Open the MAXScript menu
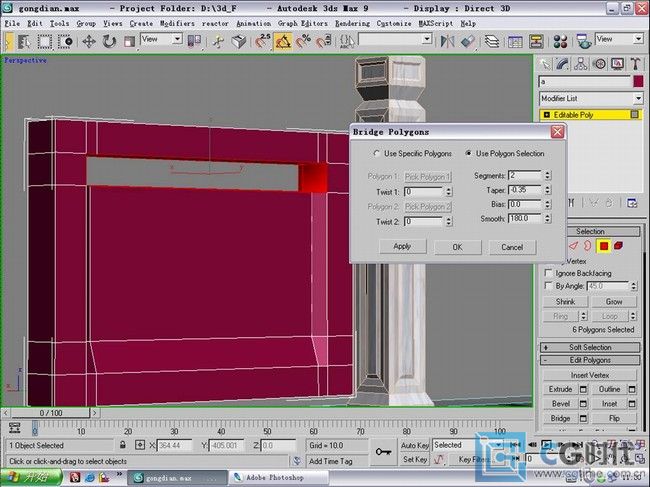The height and width of the screenshot is (487, 650). click(x=436, y=24)
